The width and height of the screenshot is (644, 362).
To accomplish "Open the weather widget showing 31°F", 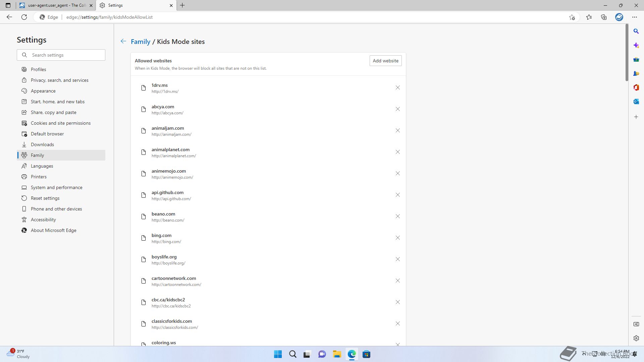I will click(18, 354).
